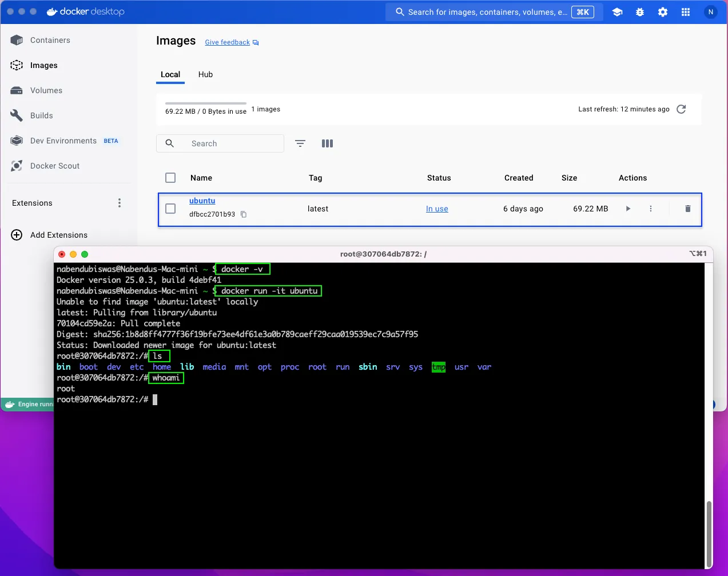728x576 pixels.
Task: Delete the ubuntu image with trash icon
Action: click(688, 209)
